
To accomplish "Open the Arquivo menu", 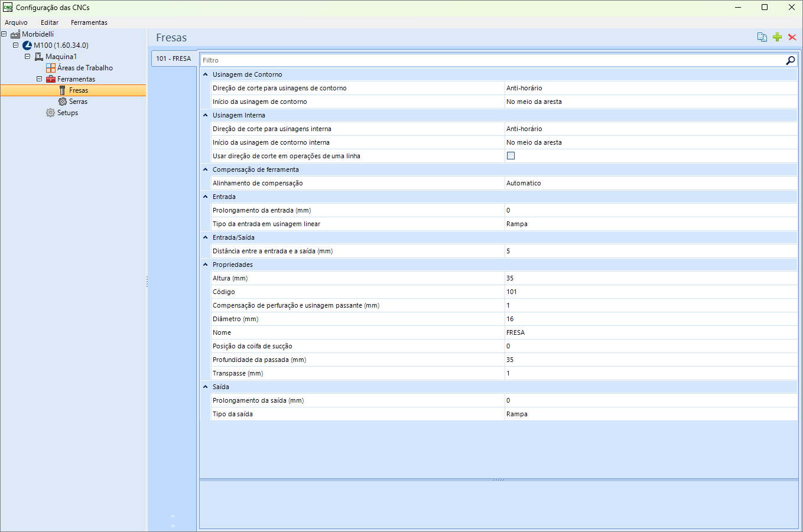I will coord(16,22).
